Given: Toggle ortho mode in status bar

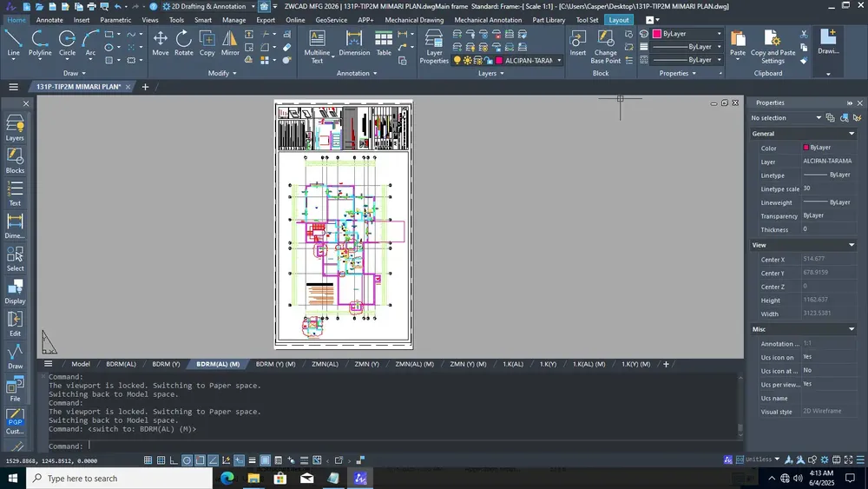Looking at the screenshot, I should click(x=174, y=460).
